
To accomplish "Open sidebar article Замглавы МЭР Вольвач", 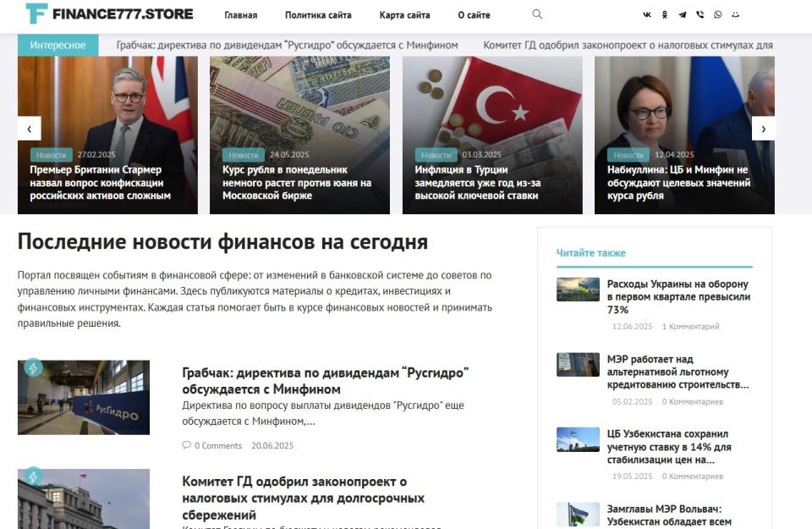I will [x=669, y=515].
